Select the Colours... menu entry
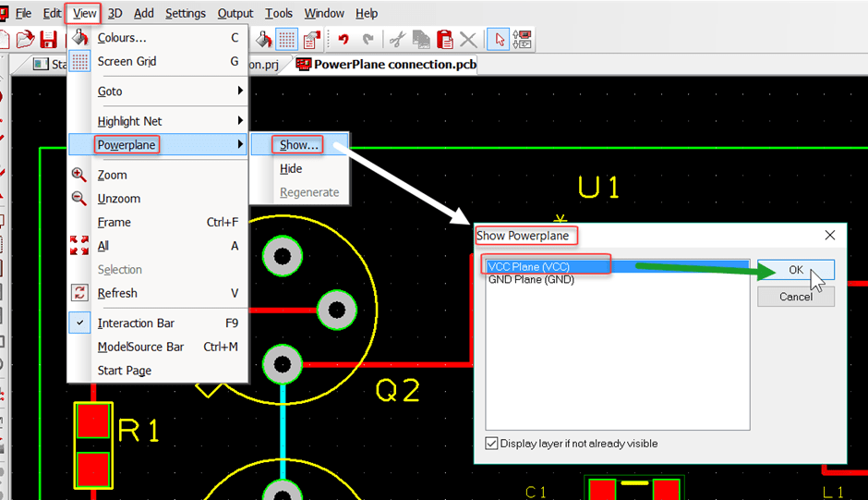Image resolution: width=868 pixels, height=500 pixels. (158, 38)
